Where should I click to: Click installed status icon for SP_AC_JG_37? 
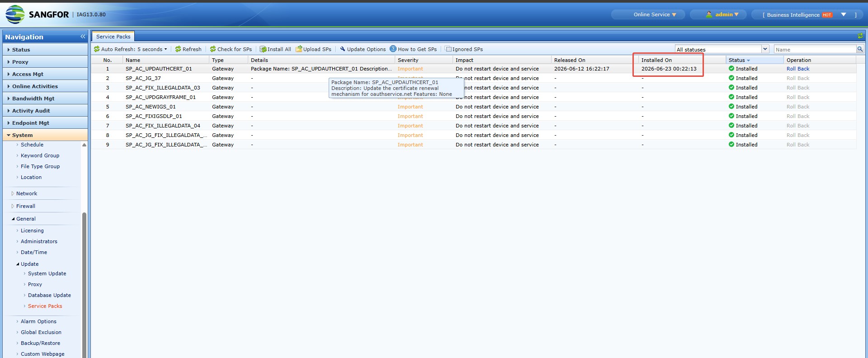731,78
